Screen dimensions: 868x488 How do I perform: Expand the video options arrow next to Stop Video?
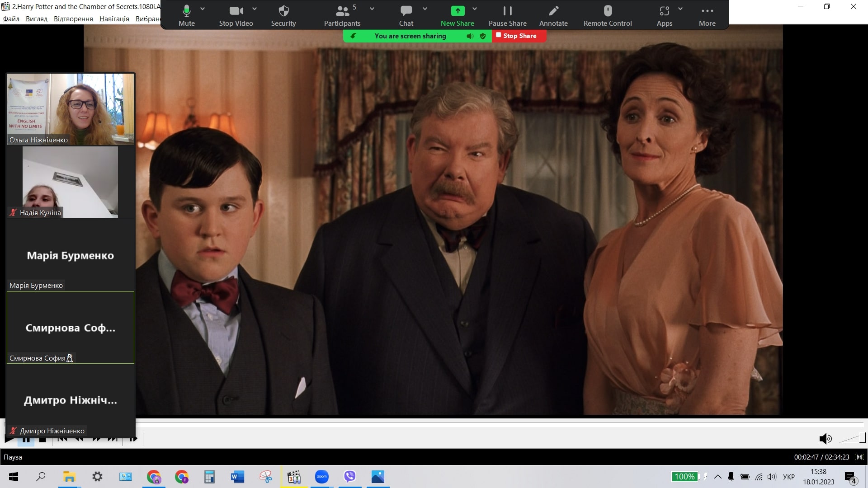pos(255,9)
